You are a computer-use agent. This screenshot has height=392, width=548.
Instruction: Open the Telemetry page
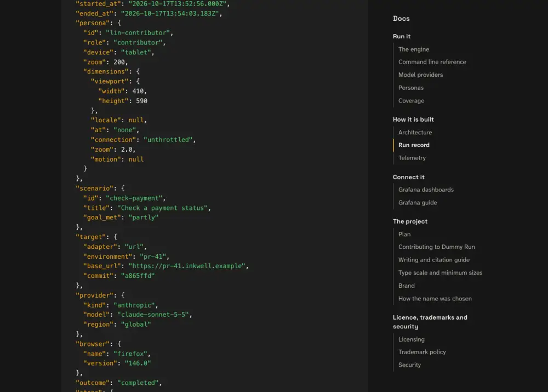pos(412,158)
